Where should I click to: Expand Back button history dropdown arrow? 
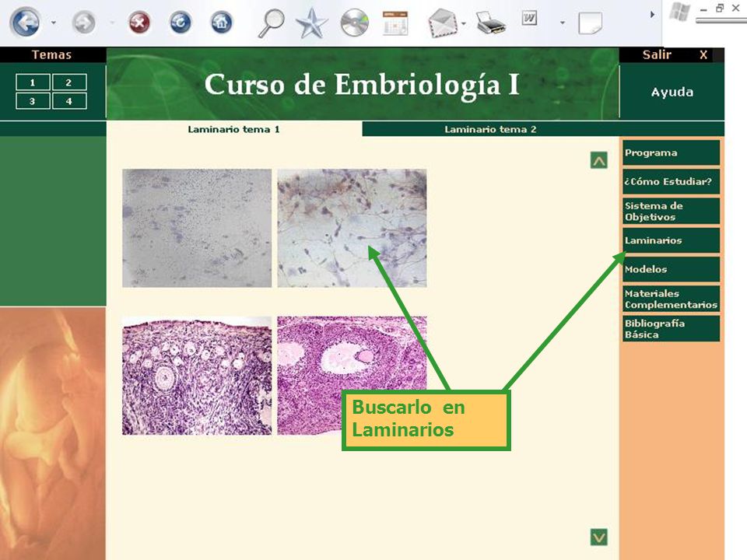click(x=54, y=23)
